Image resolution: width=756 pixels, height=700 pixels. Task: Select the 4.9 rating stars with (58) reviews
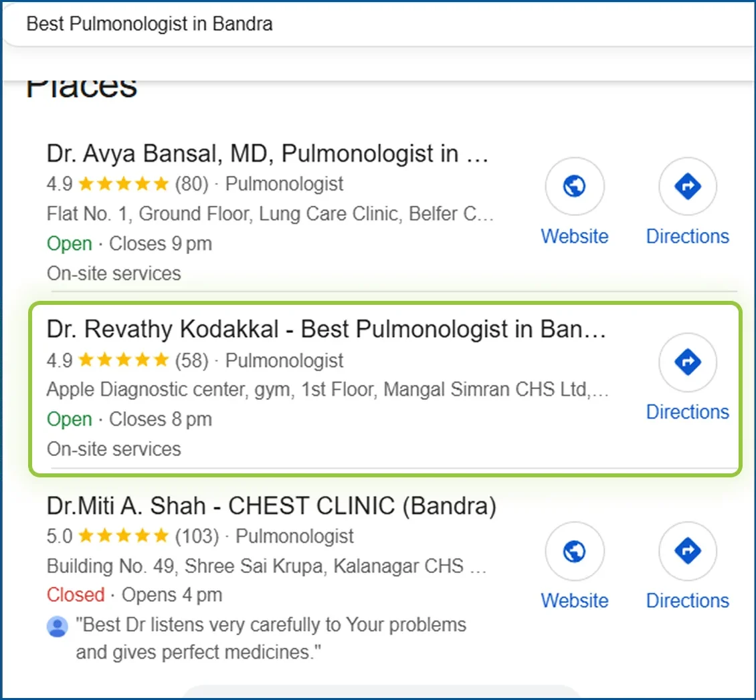coord(123,360)
